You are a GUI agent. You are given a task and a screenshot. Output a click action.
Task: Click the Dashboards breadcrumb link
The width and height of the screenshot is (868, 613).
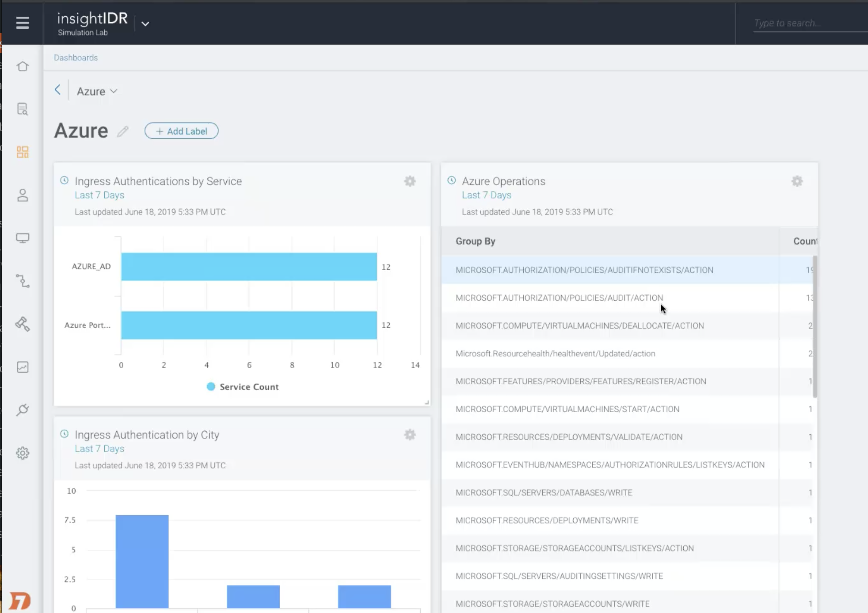click(x=76, y=57)
